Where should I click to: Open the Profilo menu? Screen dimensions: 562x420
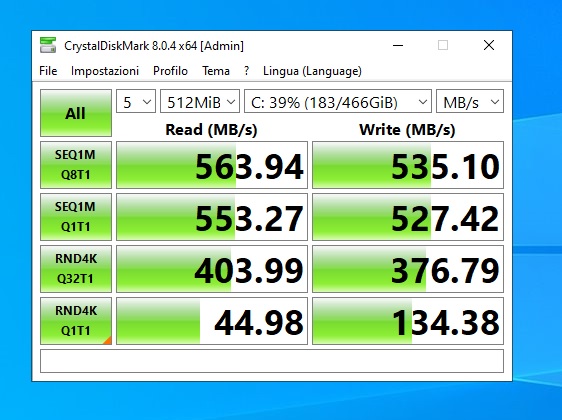pos(170,71)
